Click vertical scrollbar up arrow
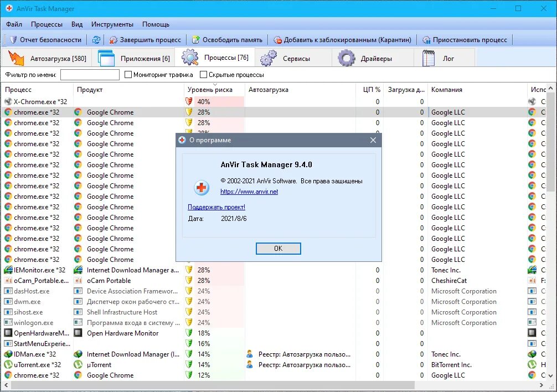The width and height of the screenshot is (557, 392). 550,87
